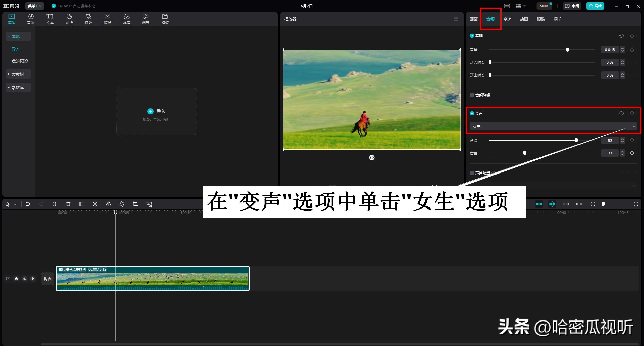The height and width of the screenshot is (346, 644).
Task: Toggle off the 变声 (voice change) checkbox
Action: pos(472,113)
